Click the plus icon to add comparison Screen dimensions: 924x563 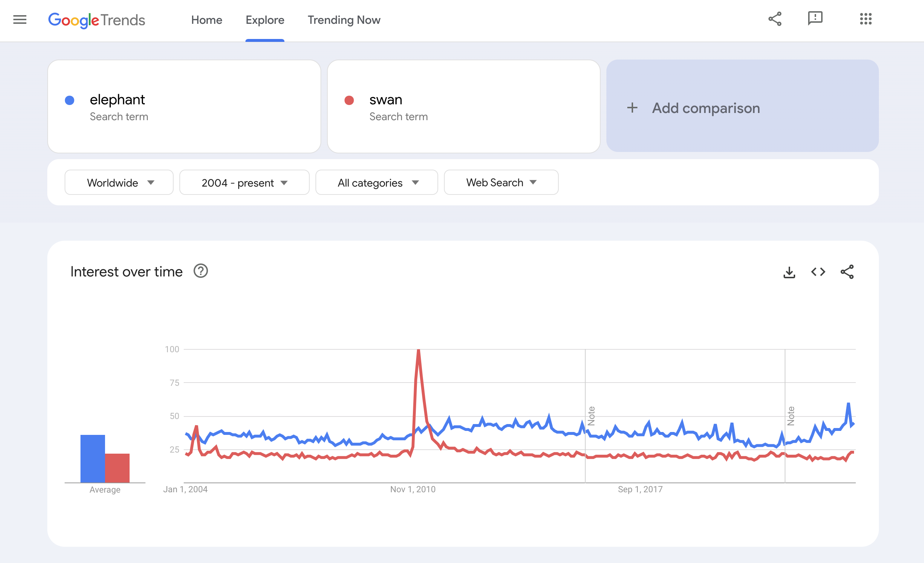pos(632,108)
